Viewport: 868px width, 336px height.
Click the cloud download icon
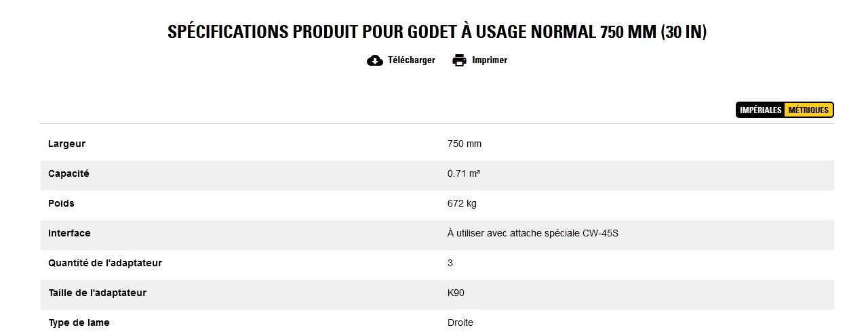[x=374, y=61]
